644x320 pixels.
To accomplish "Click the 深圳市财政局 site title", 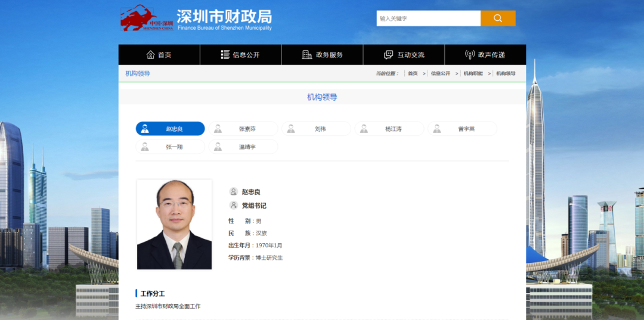I will tap(224, 17).
